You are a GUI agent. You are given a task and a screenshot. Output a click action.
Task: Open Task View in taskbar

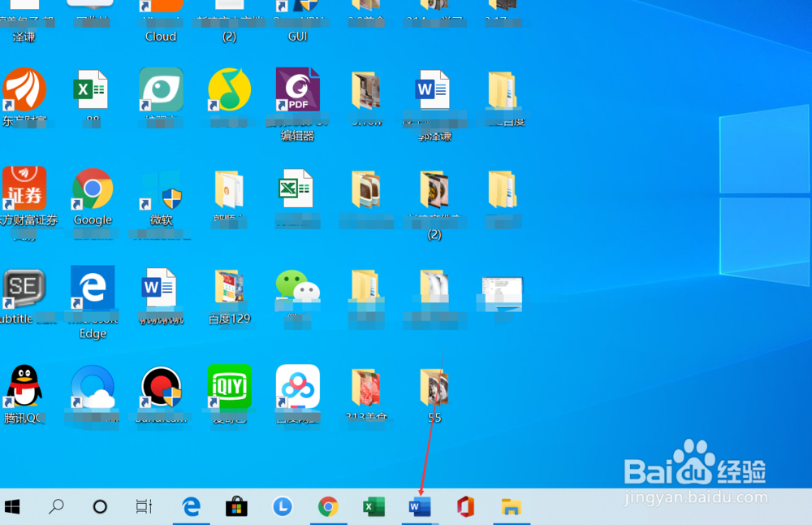click(x=144, y=506)
